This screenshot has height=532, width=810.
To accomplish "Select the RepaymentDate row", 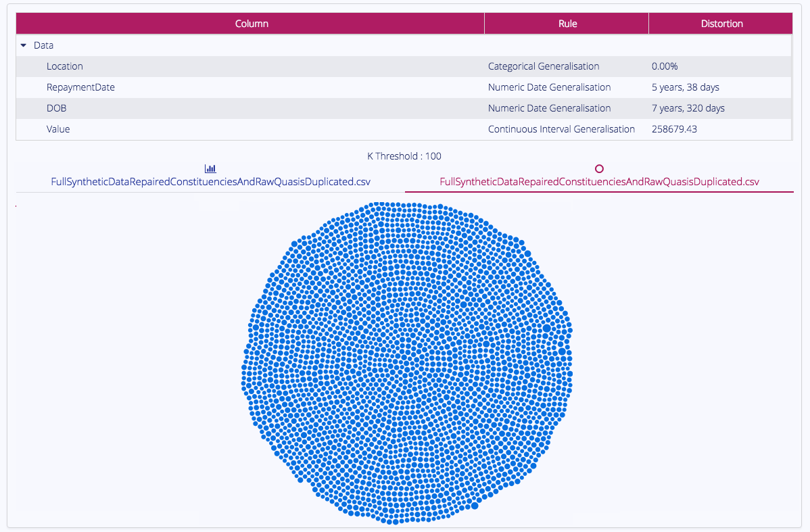I will [404, 87].
